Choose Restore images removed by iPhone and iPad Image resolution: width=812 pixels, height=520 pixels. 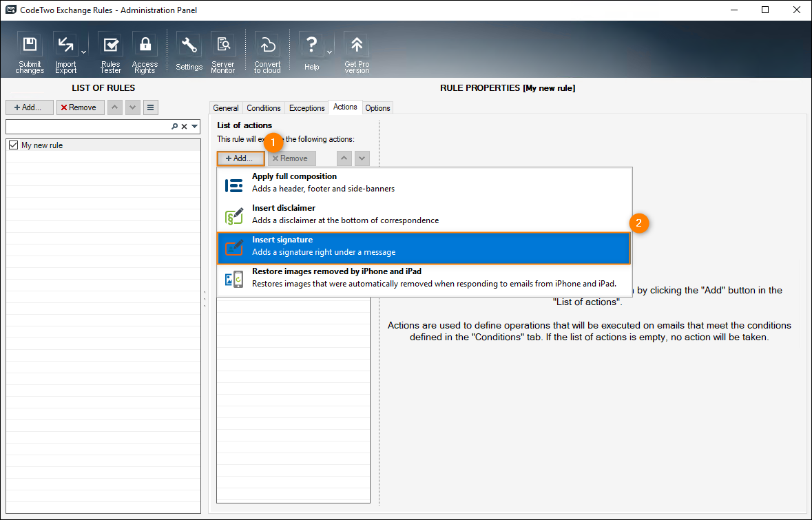424,279
